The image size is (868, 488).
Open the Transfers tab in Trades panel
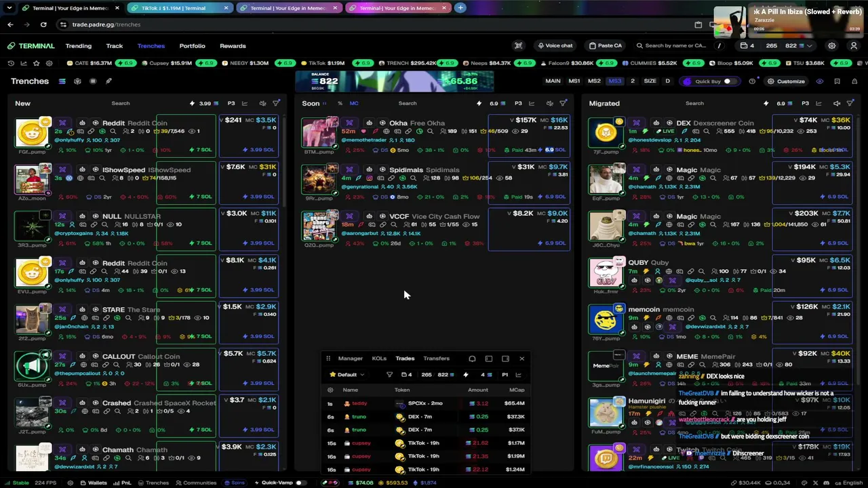(x=437, y=359)
